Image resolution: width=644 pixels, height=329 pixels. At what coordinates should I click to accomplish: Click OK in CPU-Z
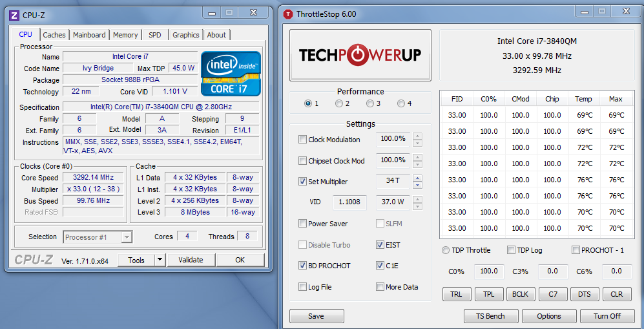(240, 260)
